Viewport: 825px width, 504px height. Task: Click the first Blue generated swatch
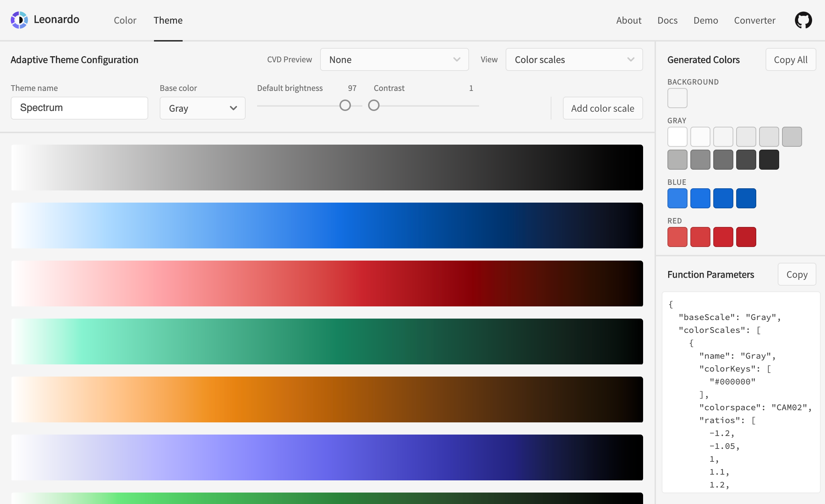pyautogui.click(x=677, y=198)
